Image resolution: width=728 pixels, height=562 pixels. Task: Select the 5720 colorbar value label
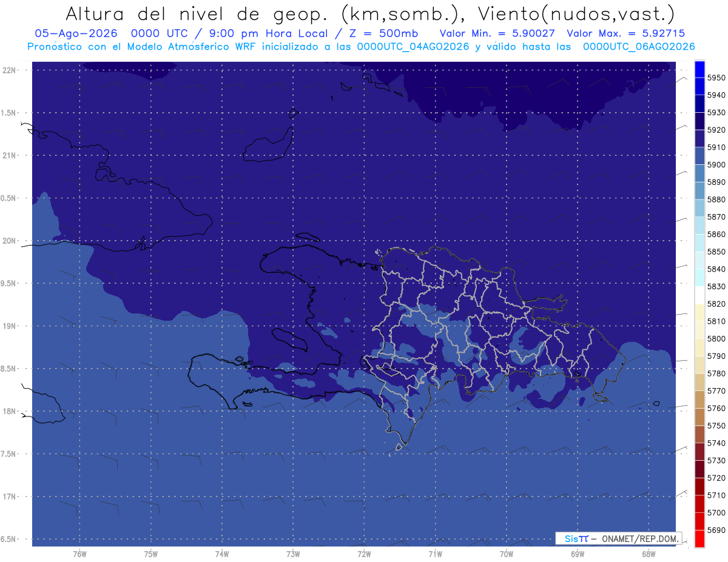(x=716, y=478)
